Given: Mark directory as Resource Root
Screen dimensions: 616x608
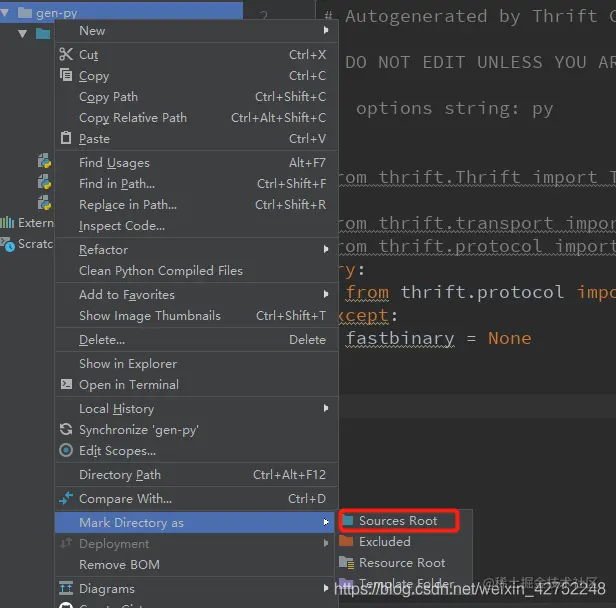Looking at the screenshot, I should tap(405, 562).
